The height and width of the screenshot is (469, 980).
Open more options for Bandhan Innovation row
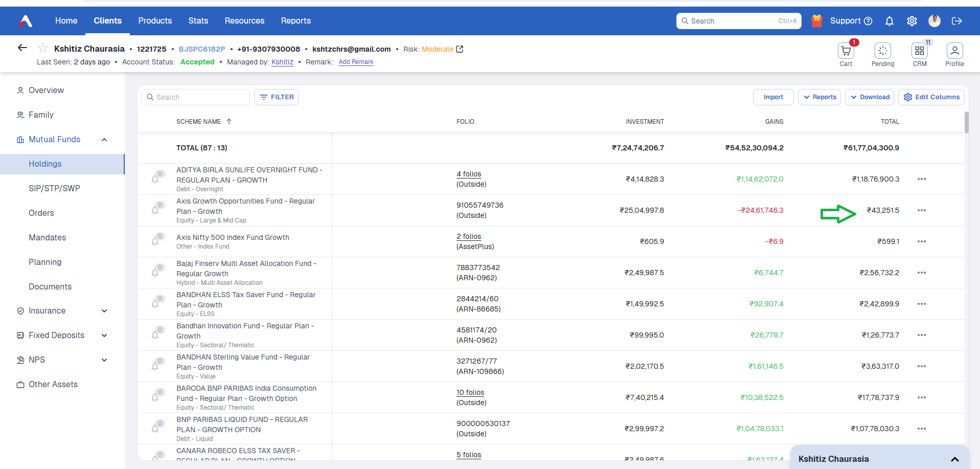[922, 335]
